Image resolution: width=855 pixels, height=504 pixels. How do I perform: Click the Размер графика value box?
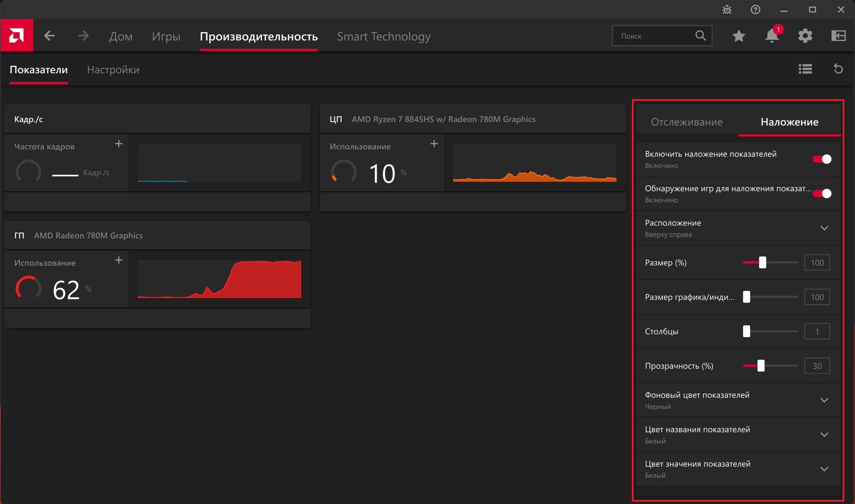(817, 297)
